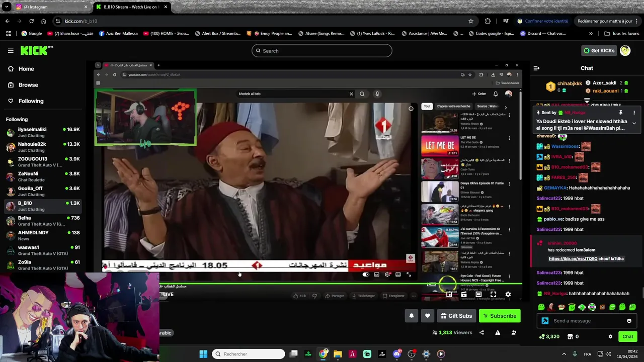Subscribe to the B_B10 channel
This screenshot has height=362, width=644.
tap(500, 316)
